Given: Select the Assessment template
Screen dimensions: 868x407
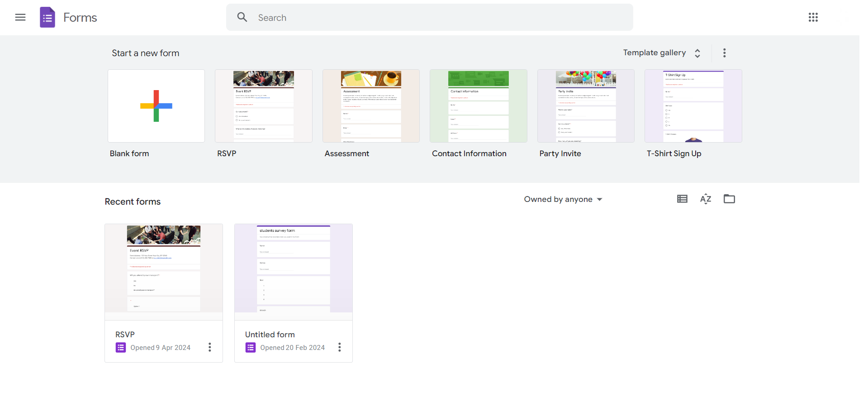Looking at the screenshot, I should [x=371, y=106].
